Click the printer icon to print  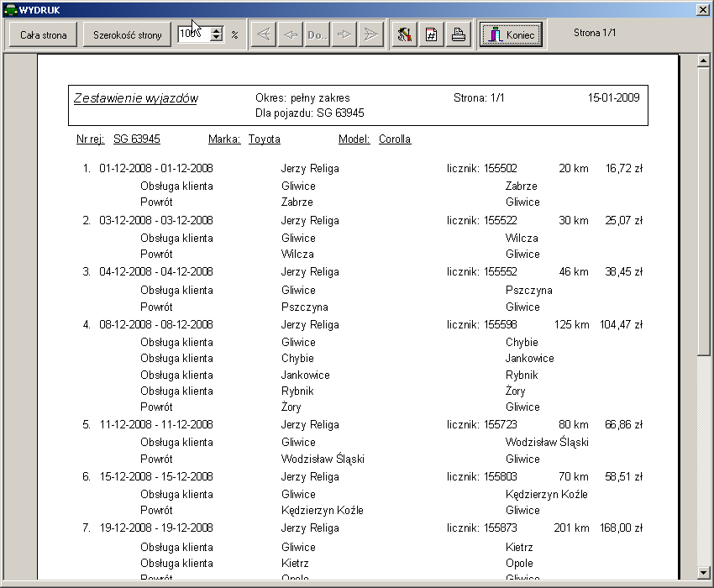pos(458,34)
